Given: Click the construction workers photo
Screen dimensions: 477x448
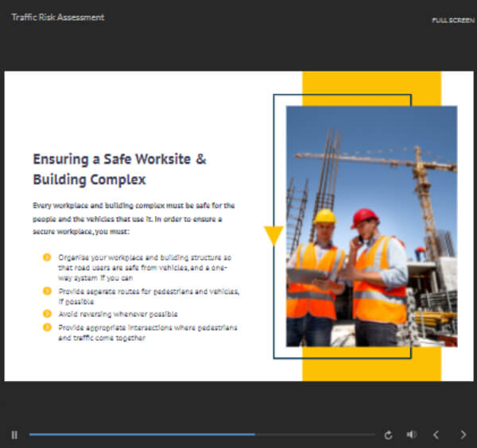Looking at the screenshot, I should click(x=371, y=226).
